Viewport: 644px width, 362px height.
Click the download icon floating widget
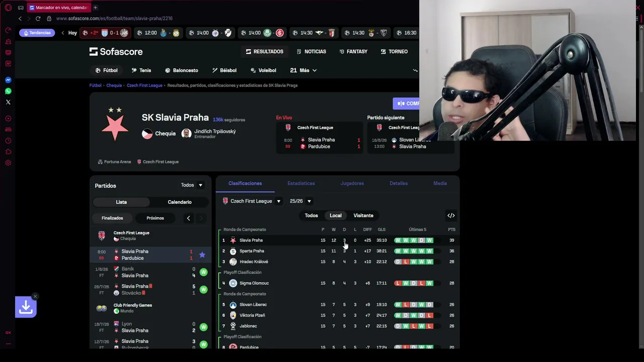pos(26,307)
